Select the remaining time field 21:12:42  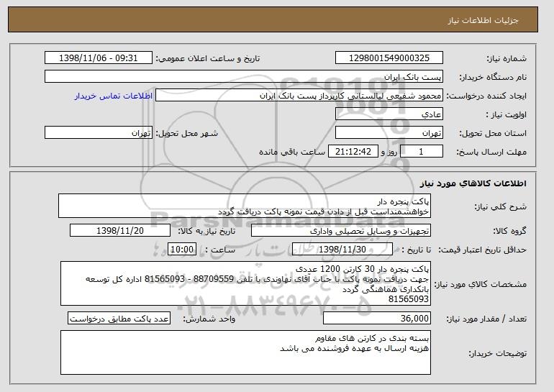(x=353, y=152)
